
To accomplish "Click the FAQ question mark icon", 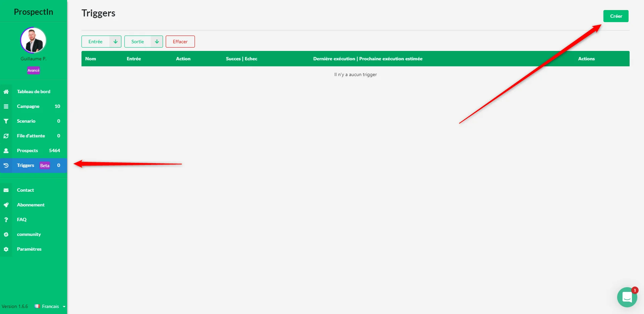I will pos(6,219).
